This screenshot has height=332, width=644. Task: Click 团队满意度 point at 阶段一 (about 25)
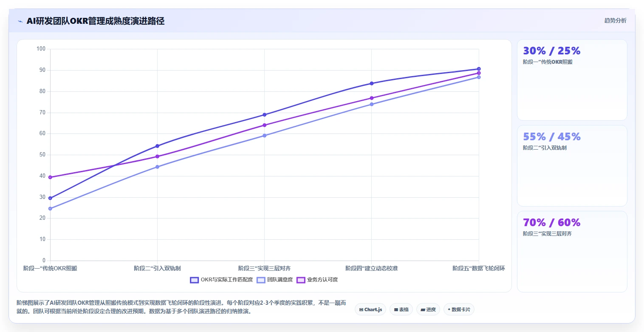[50, 209]
